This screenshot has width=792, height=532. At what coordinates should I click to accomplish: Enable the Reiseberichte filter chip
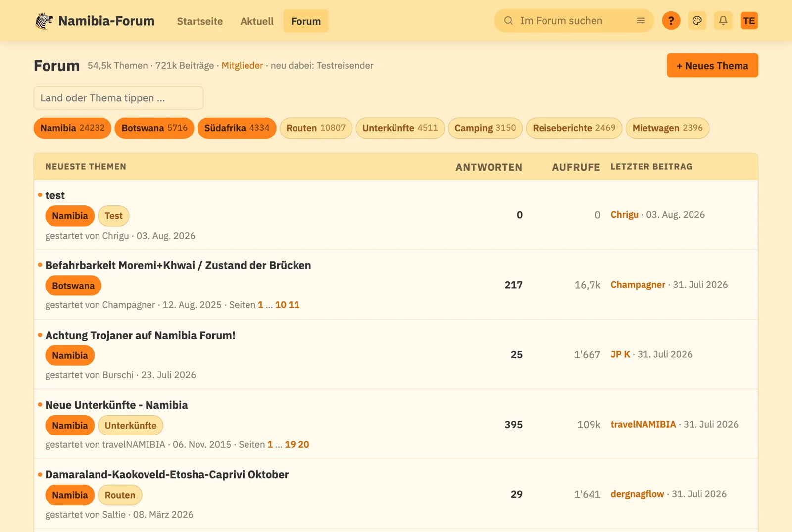(x=574, y=128)
